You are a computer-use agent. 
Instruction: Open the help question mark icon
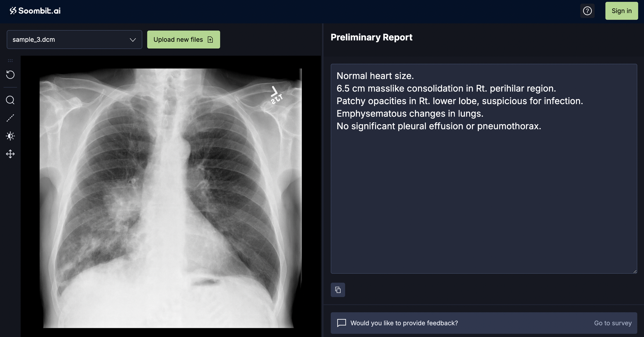pyautogui.click(x=587, y=11)
